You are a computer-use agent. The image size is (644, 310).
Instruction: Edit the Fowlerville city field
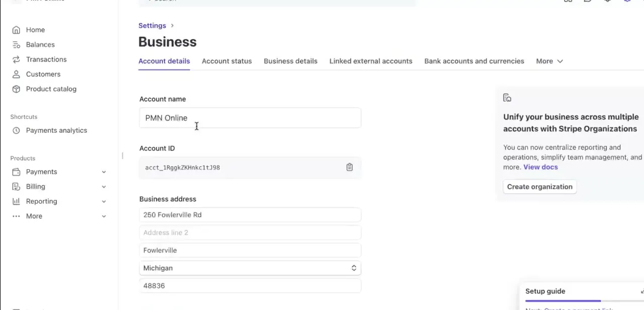point(250,250)
